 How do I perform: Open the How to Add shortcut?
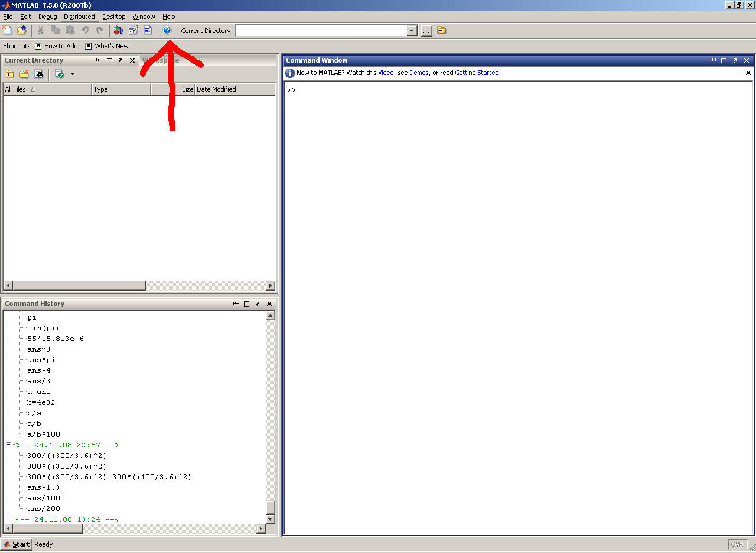(x=56, y=46)
